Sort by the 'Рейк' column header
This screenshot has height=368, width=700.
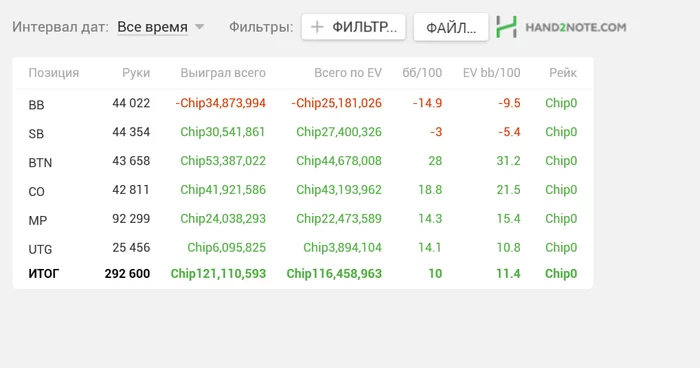[563, 73]
